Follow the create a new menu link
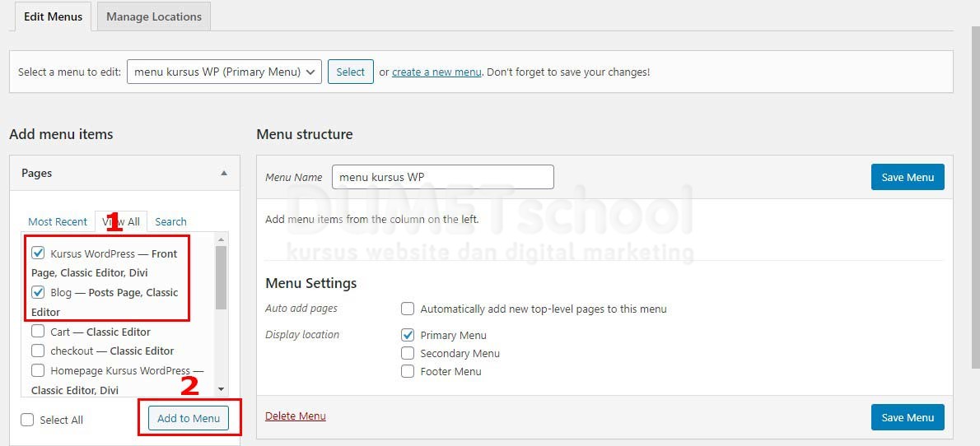 tap(436, 72)
